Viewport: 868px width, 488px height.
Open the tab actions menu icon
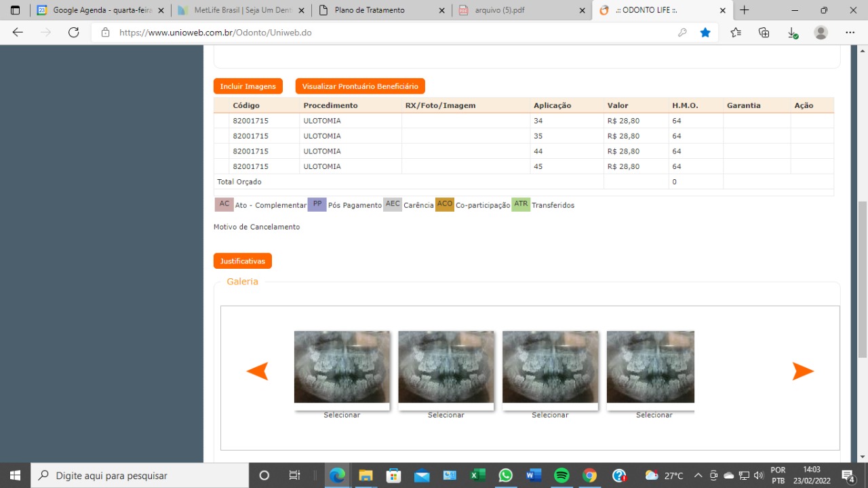point(15,10)
